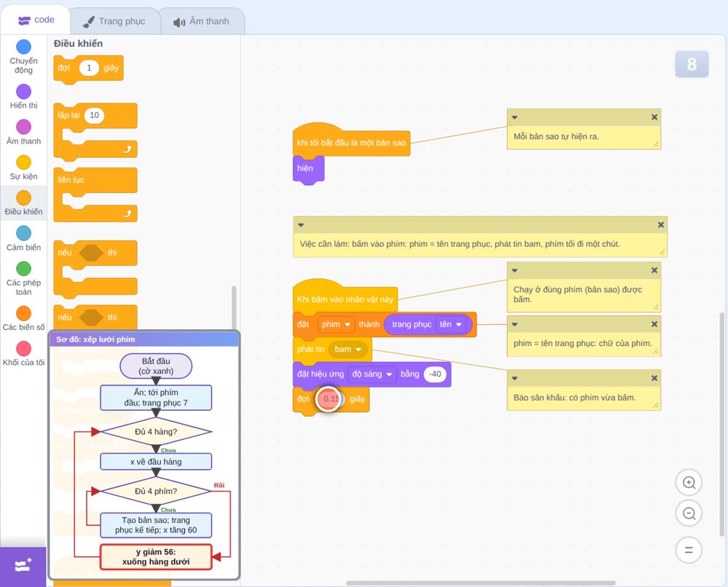Image resolution: width=728 pixels, height=587 pixels.
Task: Open the Hiển thị block category
Action: tap(23, 97)
